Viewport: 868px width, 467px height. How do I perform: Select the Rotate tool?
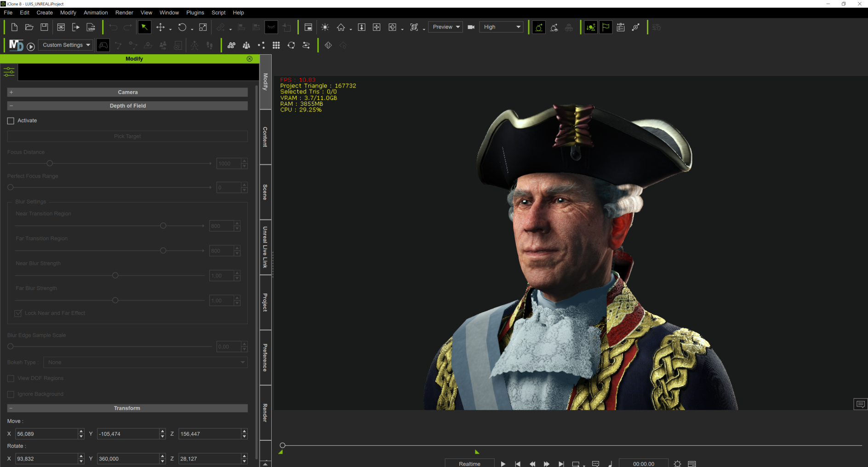[x=182, y=27]
